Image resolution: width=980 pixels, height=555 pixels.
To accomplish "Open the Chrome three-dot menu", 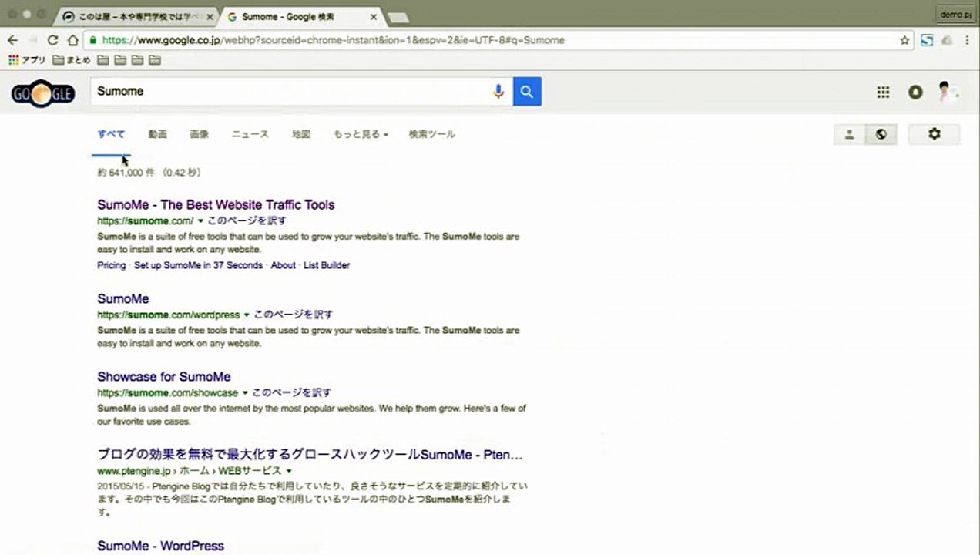I will [x=965, y=40].
